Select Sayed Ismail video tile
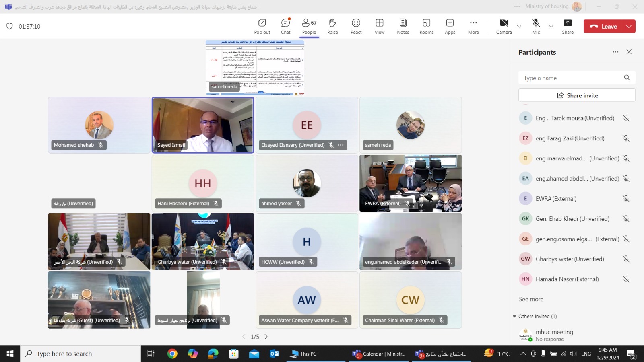The width and height of the screenshot is (644, 362). point(203,125)
